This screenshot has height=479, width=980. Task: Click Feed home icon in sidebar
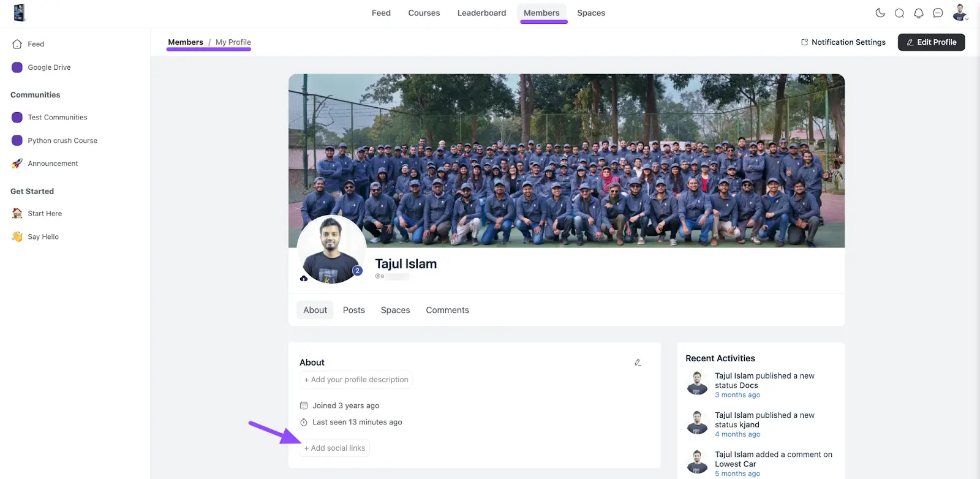click(x=17, y=44)
